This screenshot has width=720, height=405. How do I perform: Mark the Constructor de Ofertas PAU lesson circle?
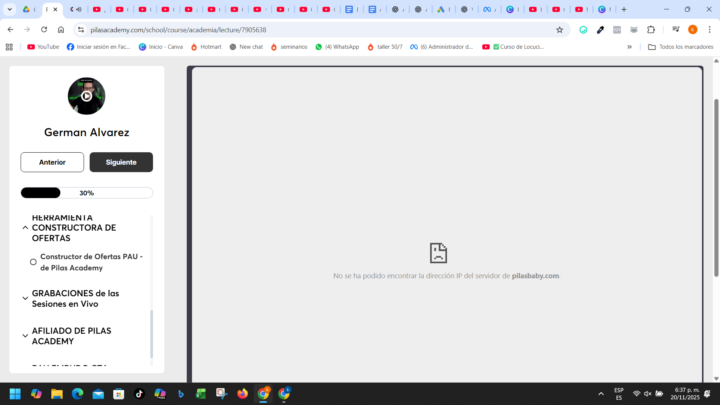33,262
